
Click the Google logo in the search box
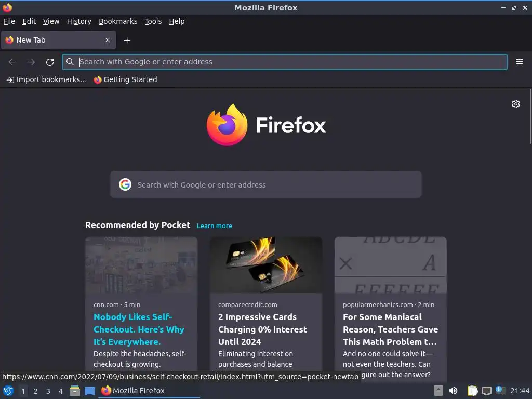[125, 184]
